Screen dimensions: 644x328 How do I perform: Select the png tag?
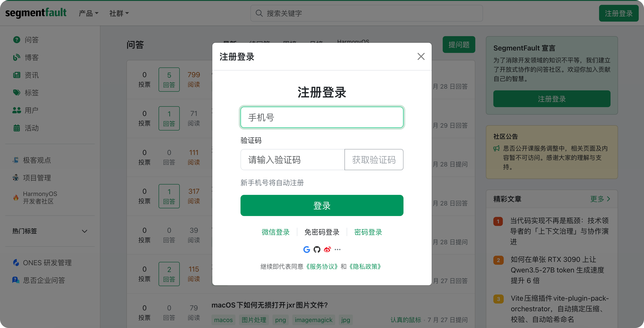pyautogui.click(x=281, y=320)
